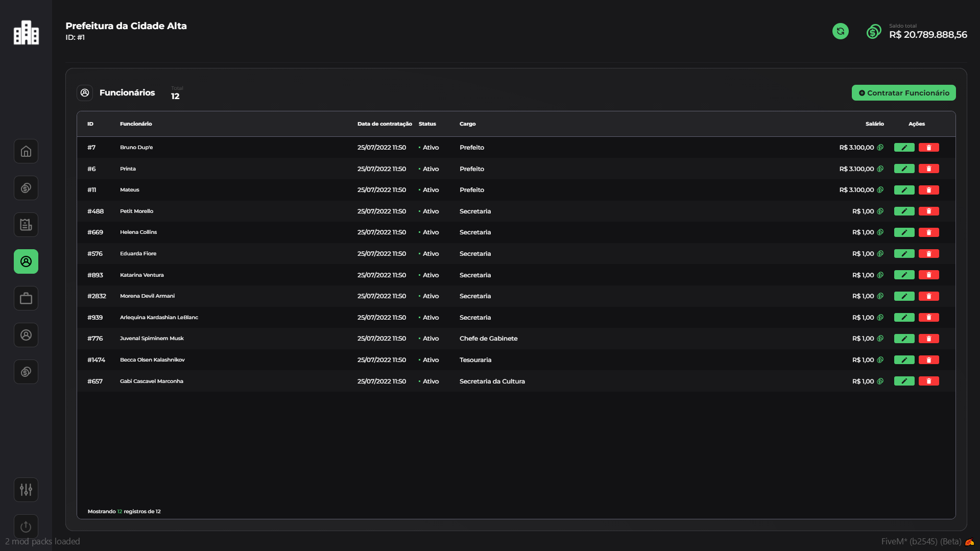Click the Data de contratação column header

[x=384, y=124]
